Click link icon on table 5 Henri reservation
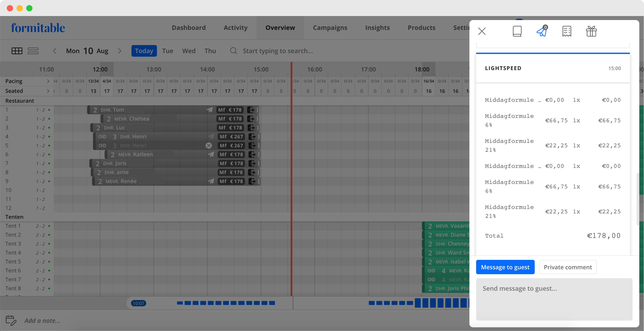Screen dimensions: 644x331 [102, 145]
